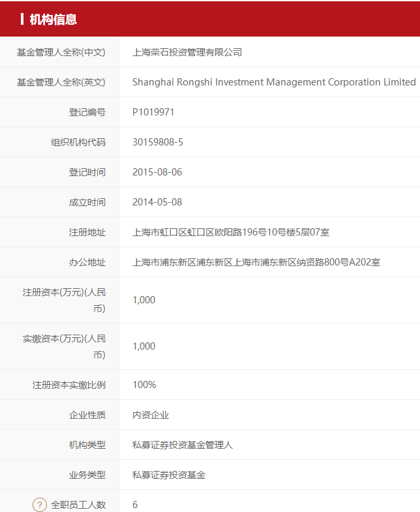The image size is (420, 512).
Task: Click the 业务类型 label
Action: (87, 475)
